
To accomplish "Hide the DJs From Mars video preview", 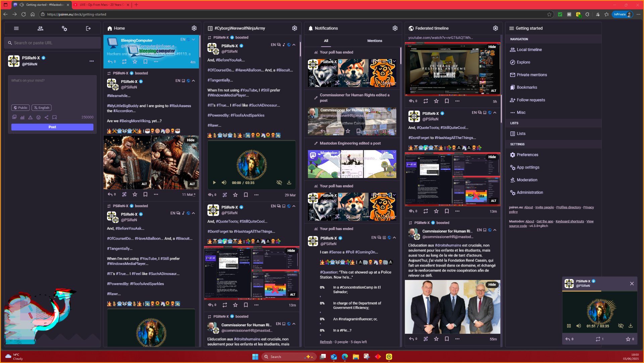I will point(492,47).
